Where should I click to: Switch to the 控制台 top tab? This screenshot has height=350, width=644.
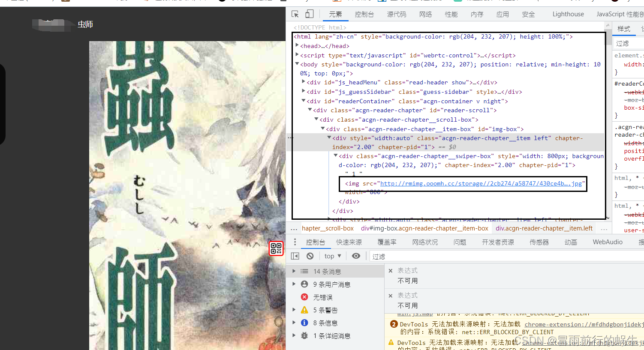point(364,14)
